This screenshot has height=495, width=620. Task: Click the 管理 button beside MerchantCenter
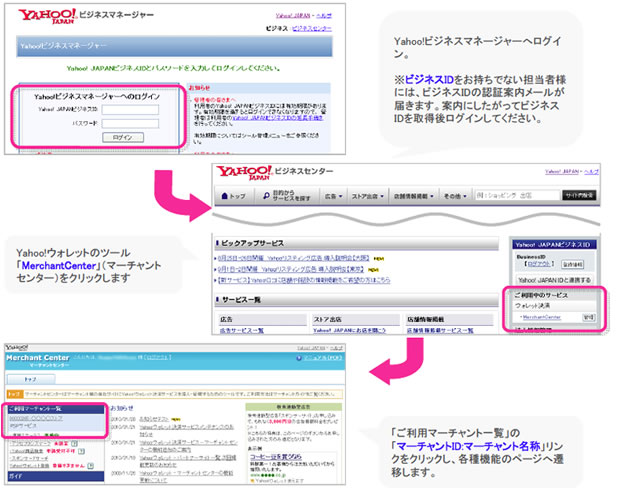coord(589,317)
